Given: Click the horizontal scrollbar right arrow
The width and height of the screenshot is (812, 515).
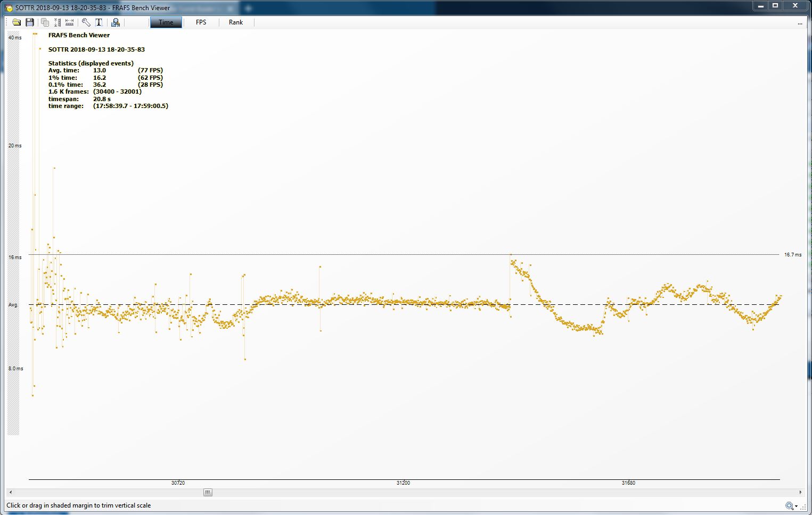Looking at the screenshot, I should [800, 493].
